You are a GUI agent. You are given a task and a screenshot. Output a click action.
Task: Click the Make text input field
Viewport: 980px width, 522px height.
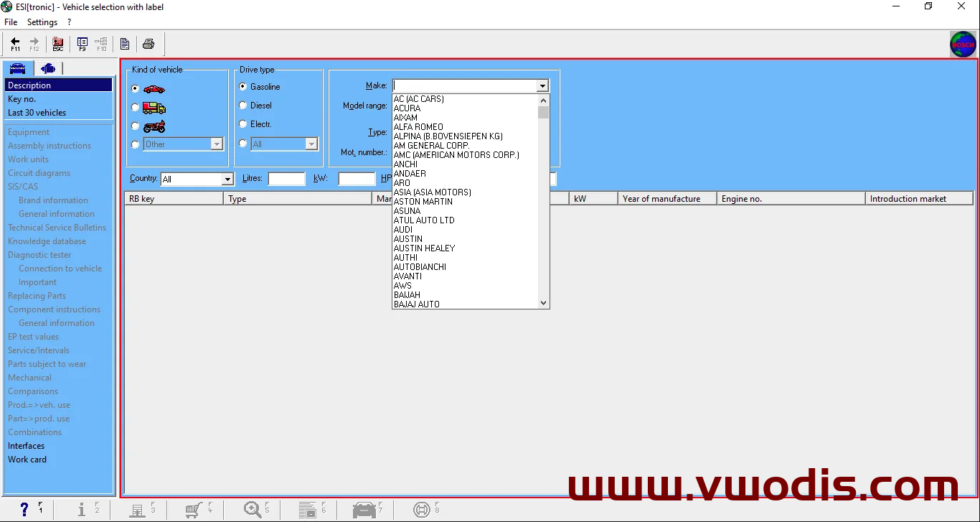click(x=465, y=86)
